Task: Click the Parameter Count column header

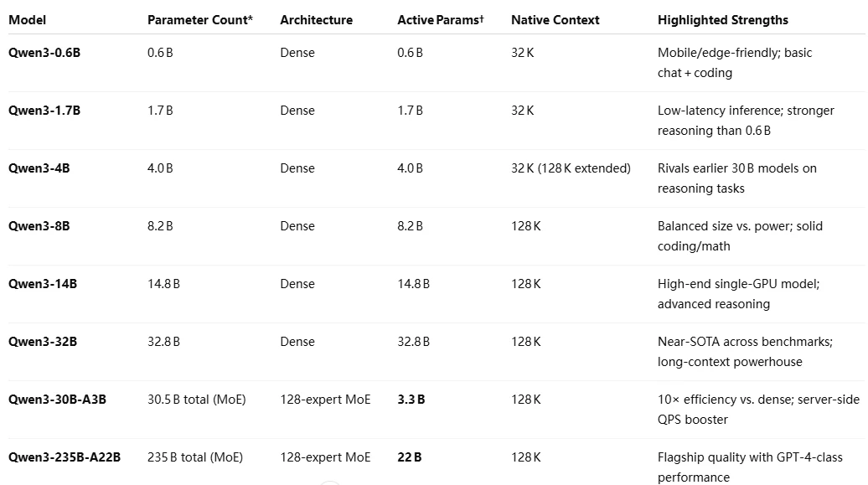Action: point(200,20)
